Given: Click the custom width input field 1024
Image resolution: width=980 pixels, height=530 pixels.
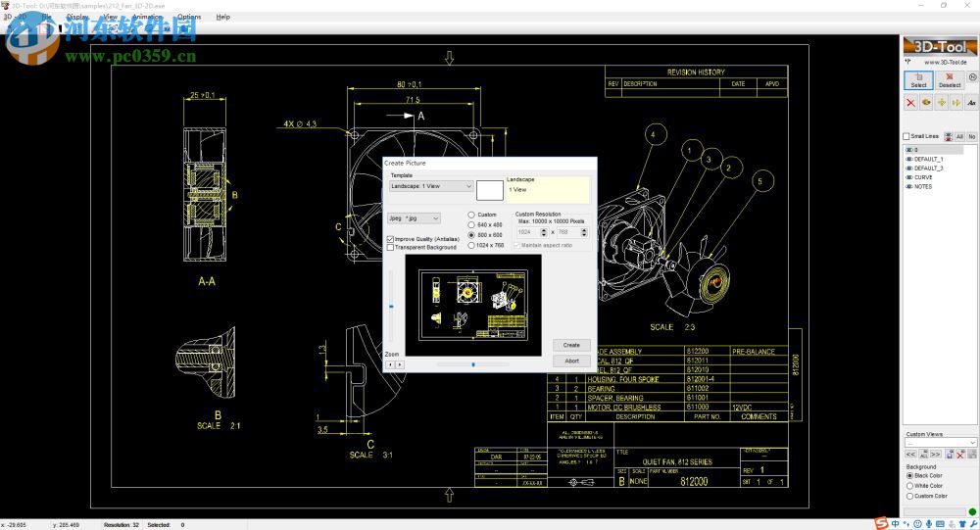Looking at the screenshot, I should click(527, 232).
